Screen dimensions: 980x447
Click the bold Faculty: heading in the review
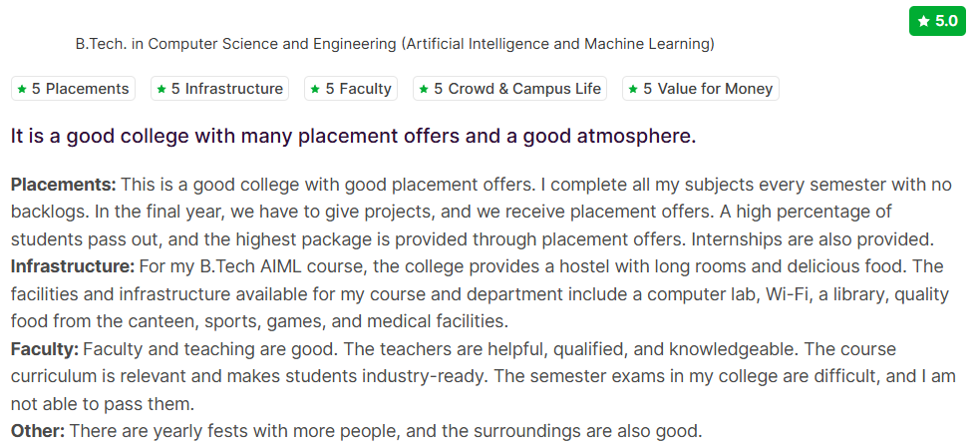(x=44, y=349)
